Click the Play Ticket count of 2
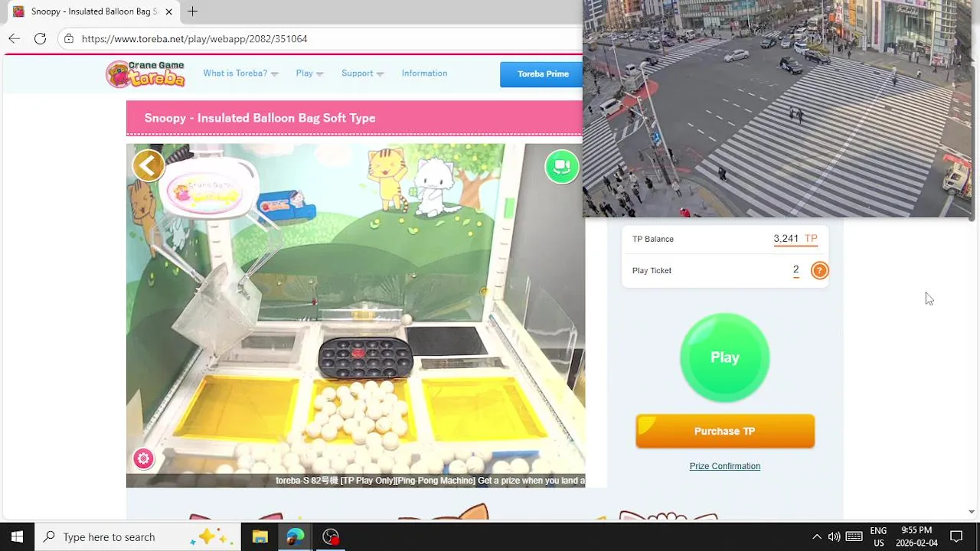This screenshot has height=551, width=980. [x=796, y=270]
